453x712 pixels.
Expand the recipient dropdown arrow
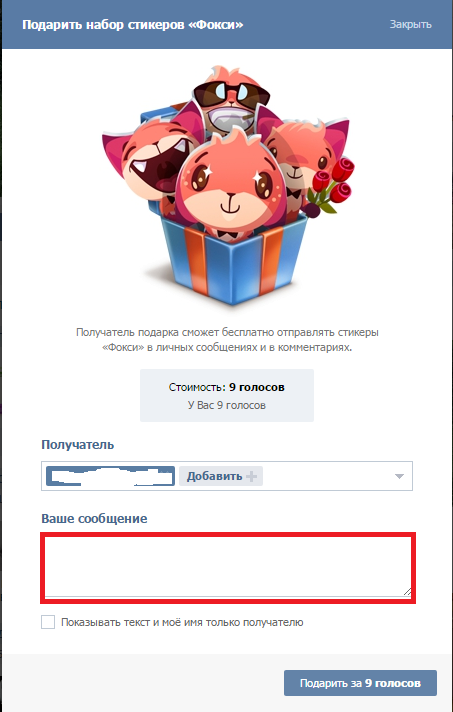[399, 476]
